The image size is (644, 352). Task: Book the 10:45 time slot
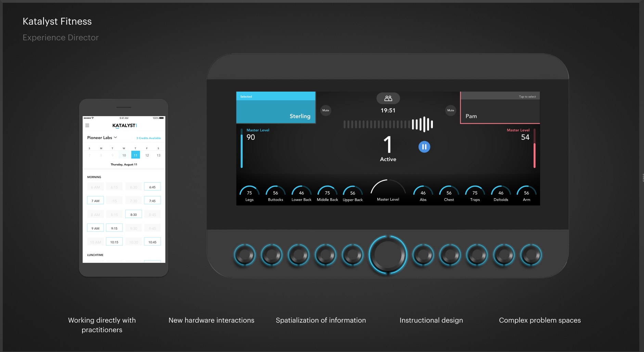pyautogui.click(x=152, y=242)
